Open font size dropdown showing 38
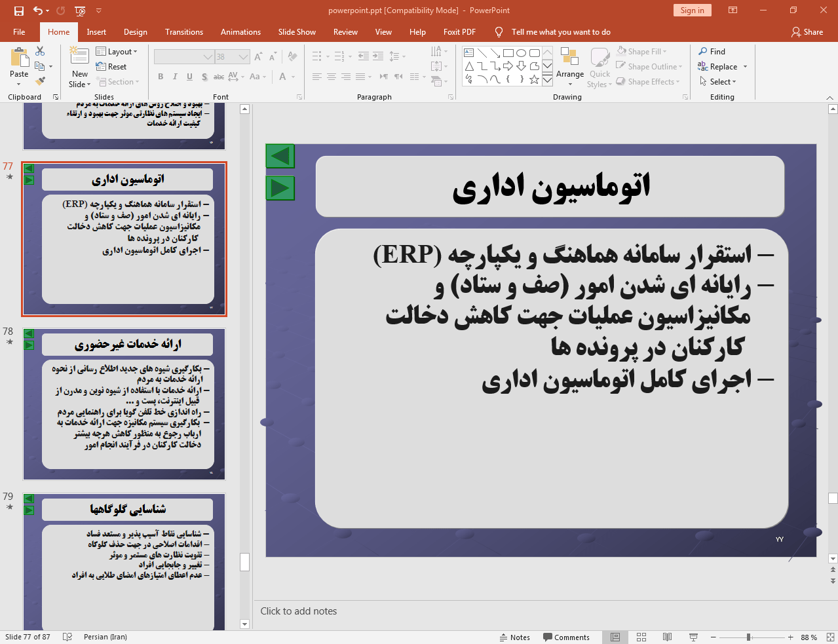 coord(244,57)
